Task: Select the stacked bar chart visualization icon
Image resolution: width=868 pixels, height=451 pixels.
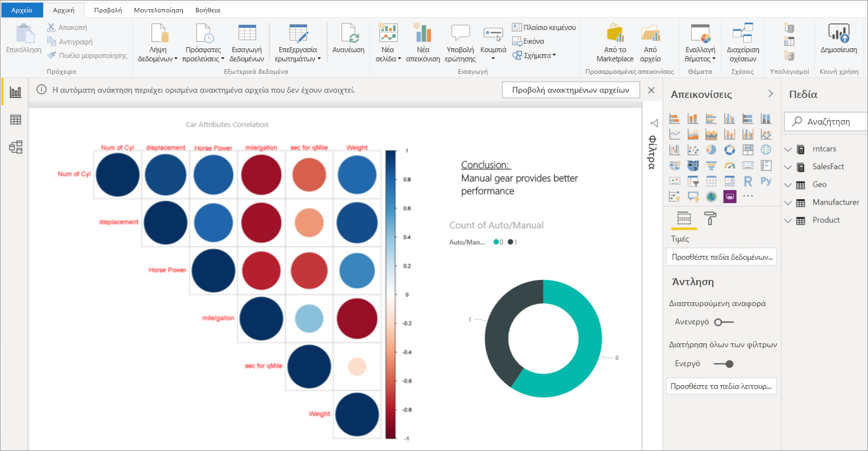Action: pyautogui.click(x=675, y=119)
